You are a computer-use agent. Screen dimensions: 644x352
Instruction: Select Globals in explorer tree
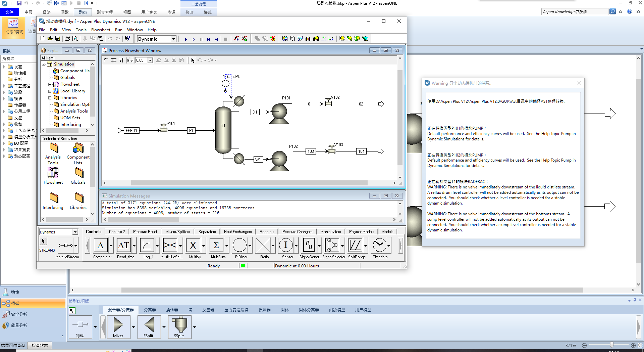64,78
